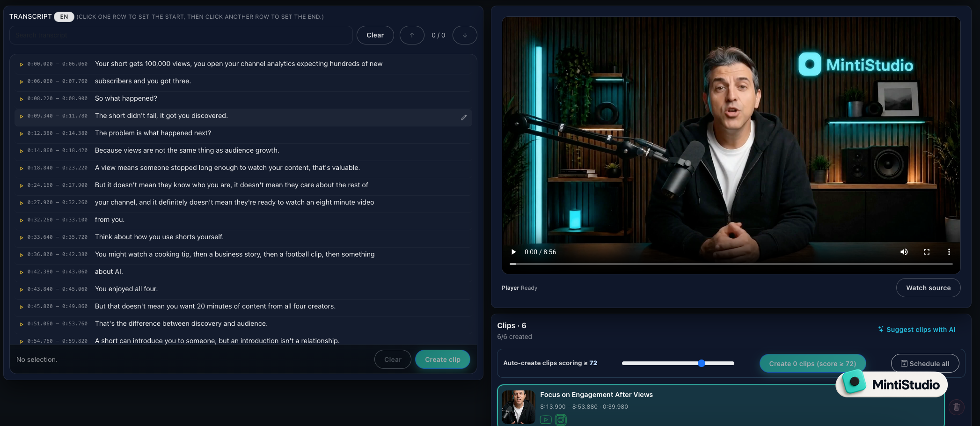
Task: Play transcript line starting at 0:00.000
Action: (22, 64)
